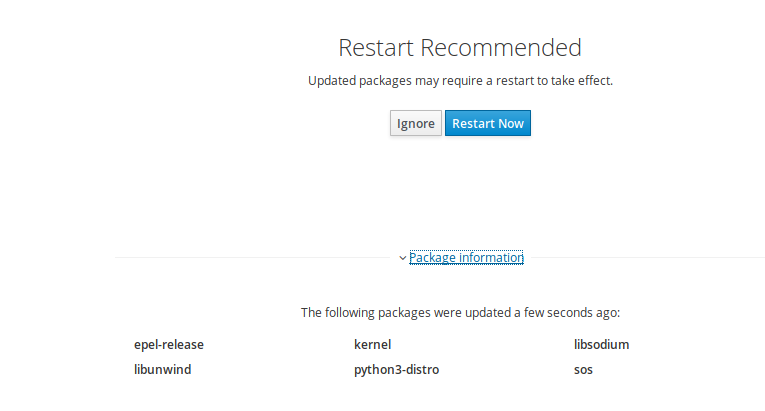This screenshot has width=765, height=411.
Task: Click the sos package entry
Action: point(584,370)
